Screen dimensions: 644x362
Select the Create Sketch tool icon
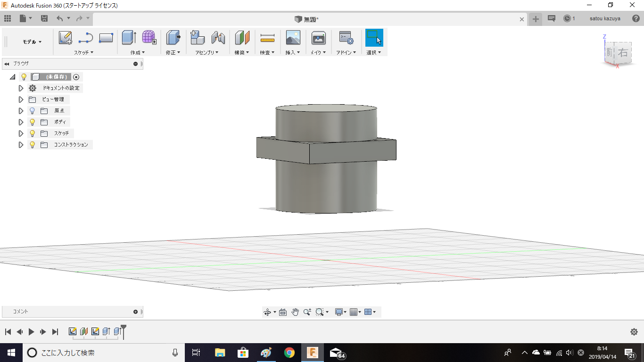point(66,38)
